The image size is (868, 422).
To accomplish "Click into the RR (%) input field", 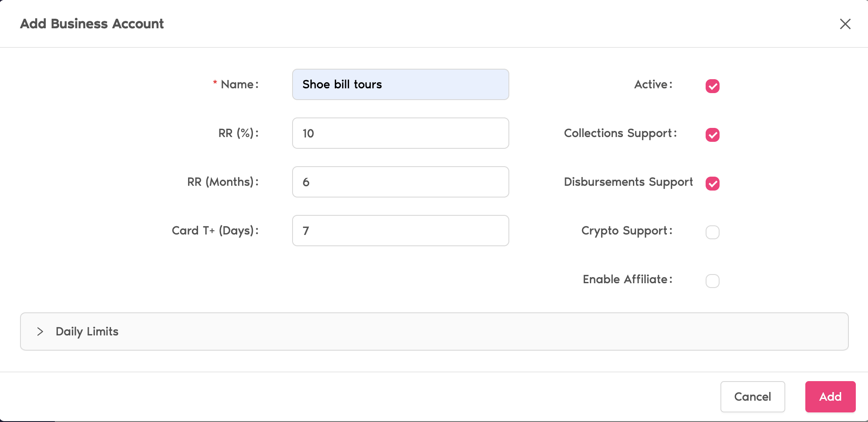I will coord(400,133).
